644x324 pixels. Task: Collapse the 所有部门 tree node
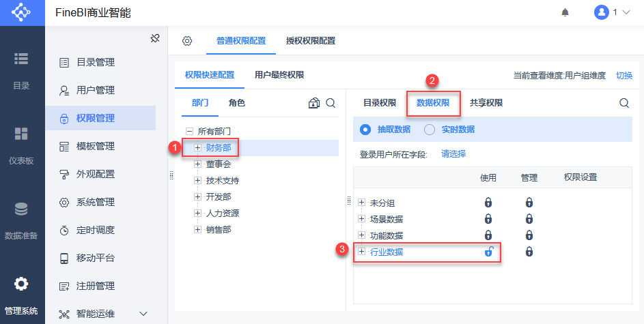pos(189,131)
